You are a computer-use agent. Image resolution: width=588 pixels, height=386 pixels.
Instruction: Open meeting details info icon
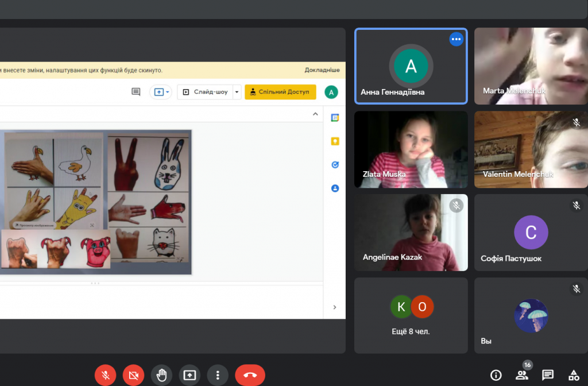[496, 375]
